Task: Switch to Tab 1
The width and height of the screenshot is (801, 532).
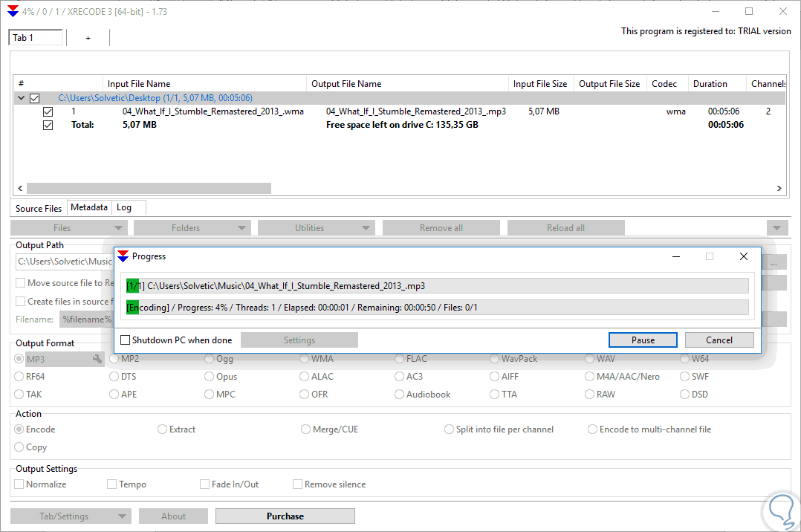Action: tap(35, 38)
